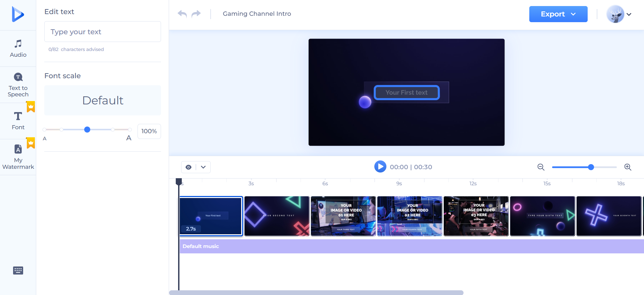Click the app logo icon
The width and height of the screenshot is (644, 295).
[x=18, y=14]
